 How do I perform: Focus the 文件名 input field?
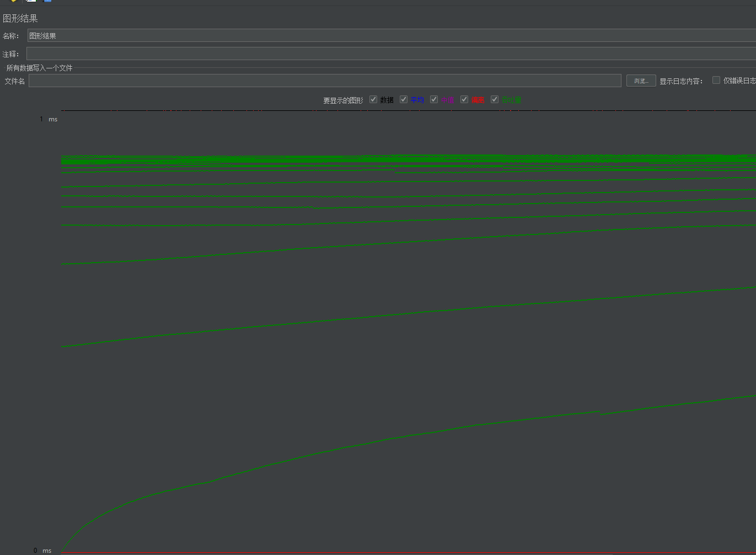click(x=325, y=81)
